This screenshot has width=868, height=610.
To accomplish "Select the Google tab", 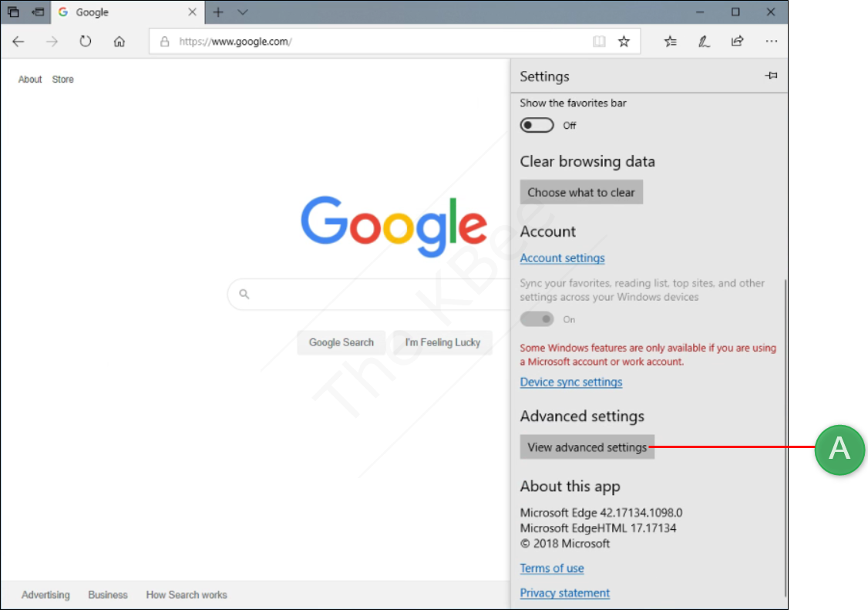I will pyautogui.click(x=128, y=12).
